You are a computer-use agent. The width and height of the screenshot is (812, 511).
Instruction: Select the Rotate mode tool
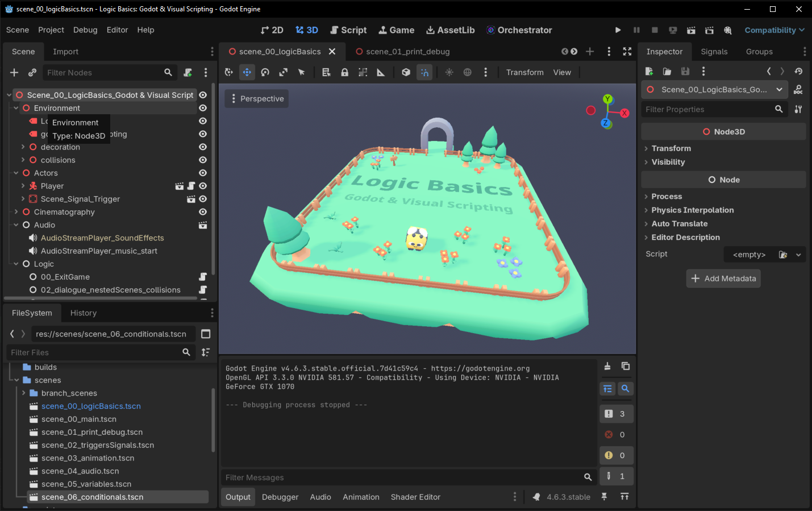(265, 72)
